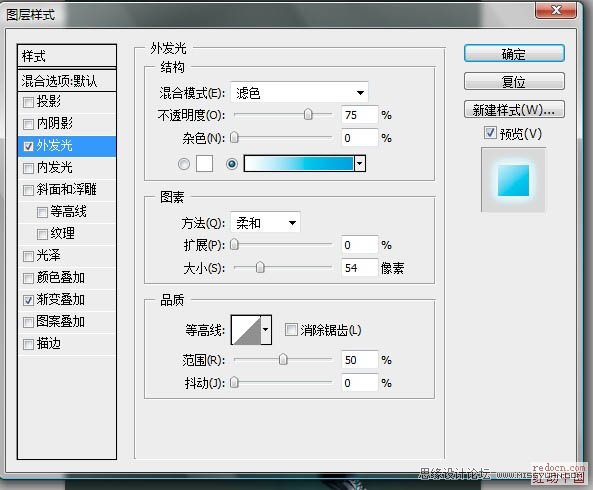Click the size value field 54
593x490 pixels.
pos(359,268)
